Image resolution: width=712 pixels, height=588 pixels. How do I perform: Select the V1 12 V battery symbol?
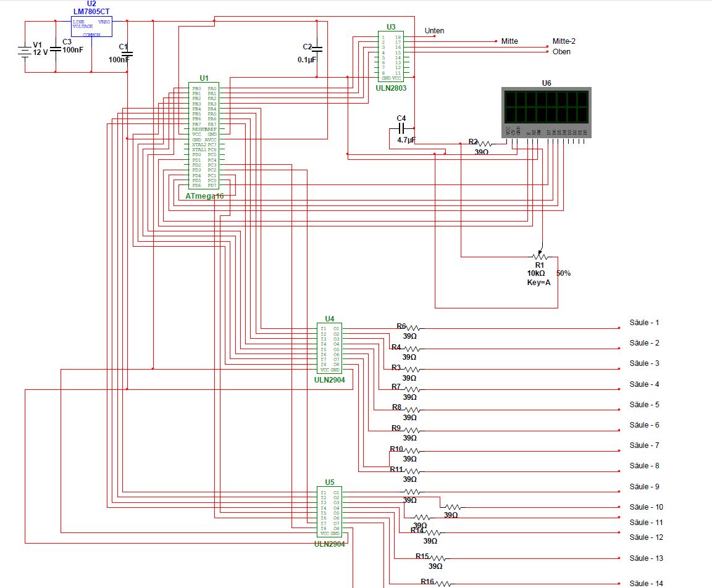point(25,51)
